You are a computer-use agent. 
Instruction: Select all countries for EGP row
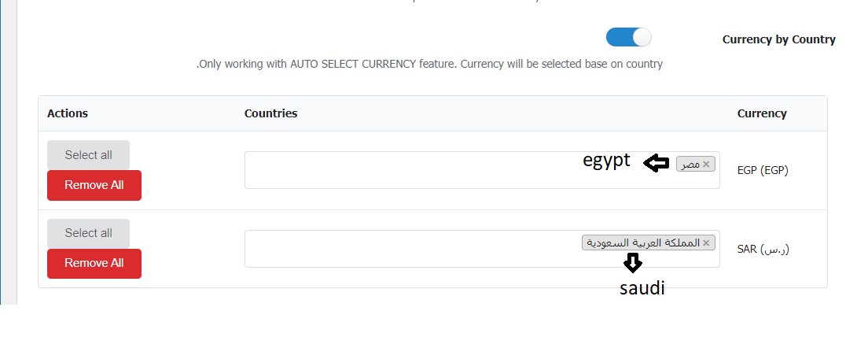click(89, 155)
